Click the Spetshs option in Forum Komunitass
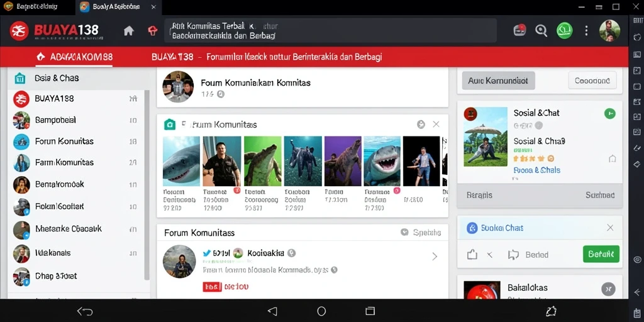Image resolution: width=644 pixels, height=322 pixels. pyautogui.click(x=421, y=233)
